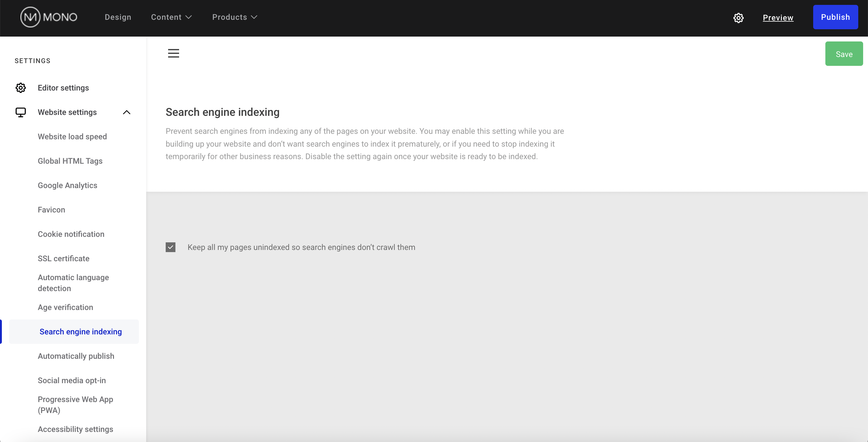
Task: Open the Products dropdown menu
Action: tap(235, 17)
